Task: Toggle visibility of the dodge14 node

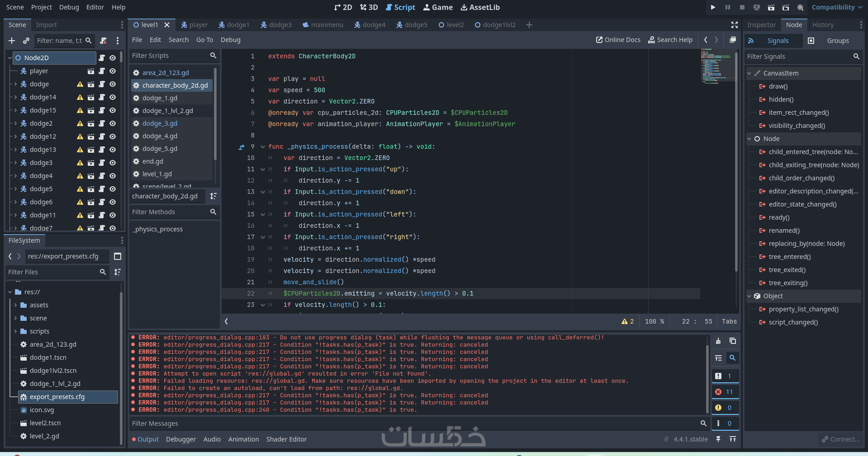Action: [113, 97]
